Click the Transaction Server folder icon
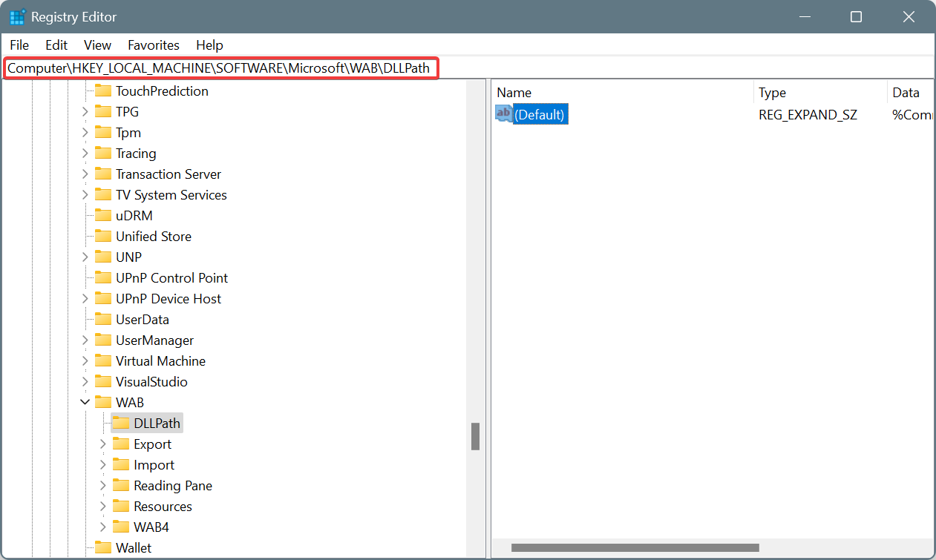The width and height of the screenshot is (936, 560). coord(103,174)
